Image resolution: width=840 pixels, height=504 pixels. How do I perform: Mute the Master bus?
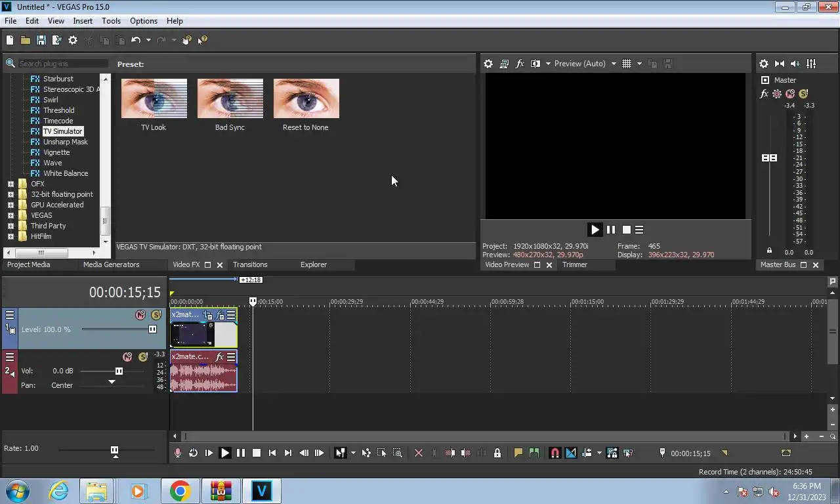[x=790, y=94]
